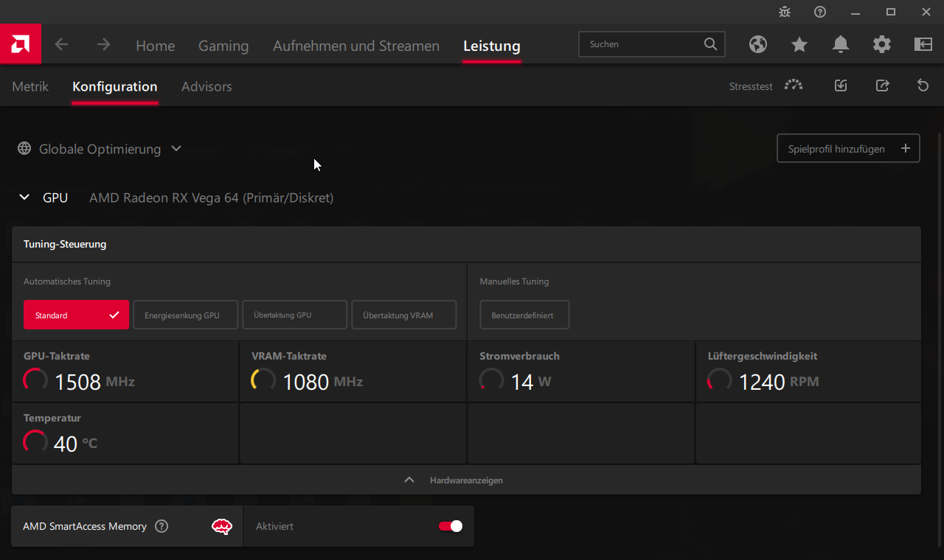The height and width of the screenshot is (560, 944).
Task: Click the 1240 RPM fan value
Action: 779,382
